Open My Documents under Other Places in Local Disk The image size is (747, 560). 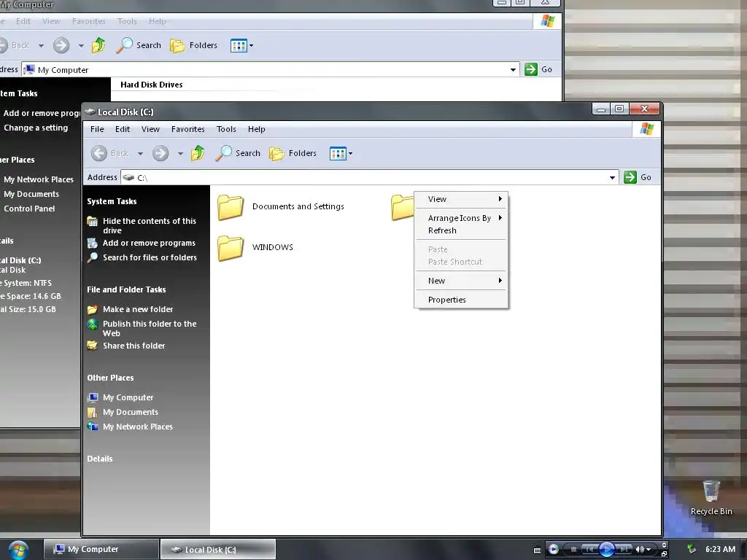click(x=131, y=413)
